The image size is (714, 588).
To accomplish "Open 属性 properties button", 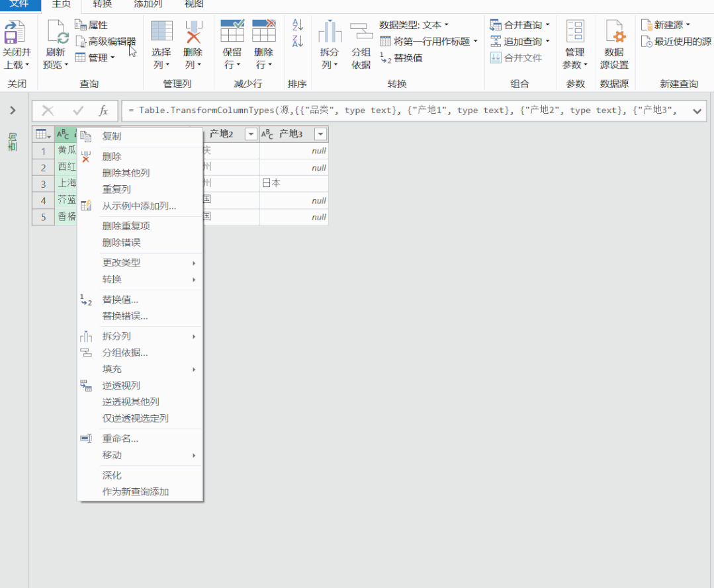I will pos(91,25).
